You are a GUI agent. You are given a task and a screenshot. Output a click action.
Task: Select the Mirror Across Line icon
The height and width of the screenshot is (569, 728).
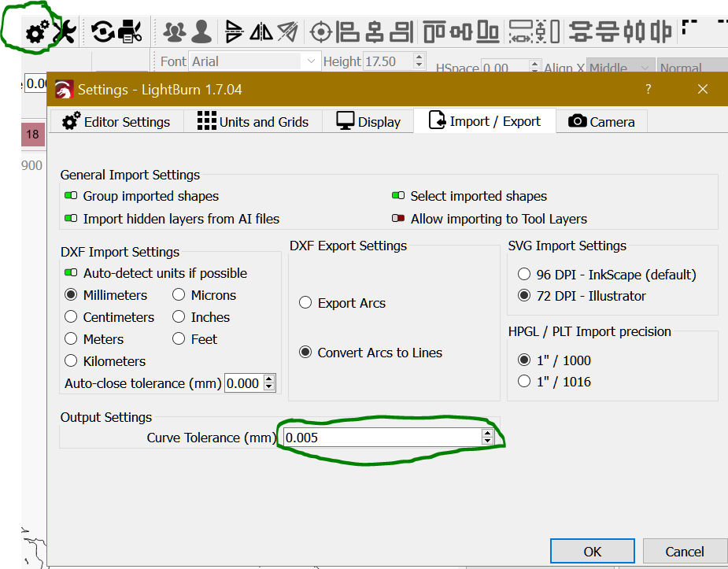pyautogui.click(x=288, y=31)
